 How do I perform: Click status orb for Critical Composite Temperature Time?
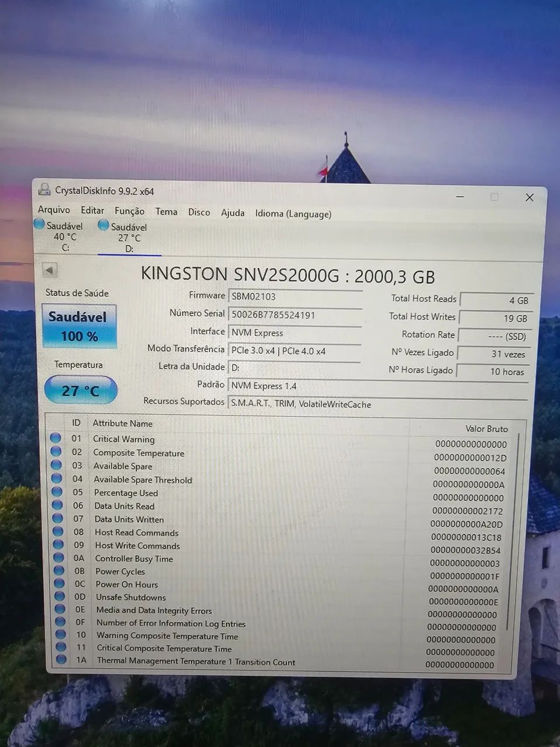(x=61, y=647)
